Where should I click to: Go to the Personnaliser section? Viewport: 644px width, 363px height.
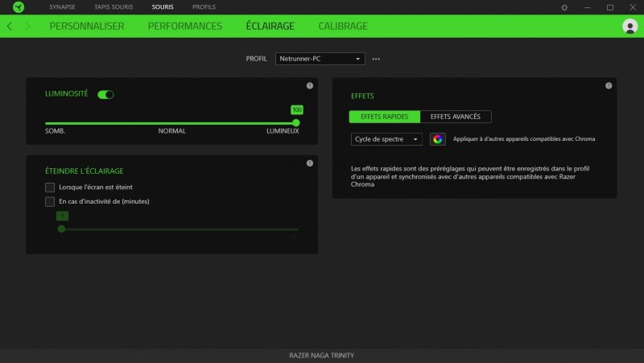click(87, 26)
